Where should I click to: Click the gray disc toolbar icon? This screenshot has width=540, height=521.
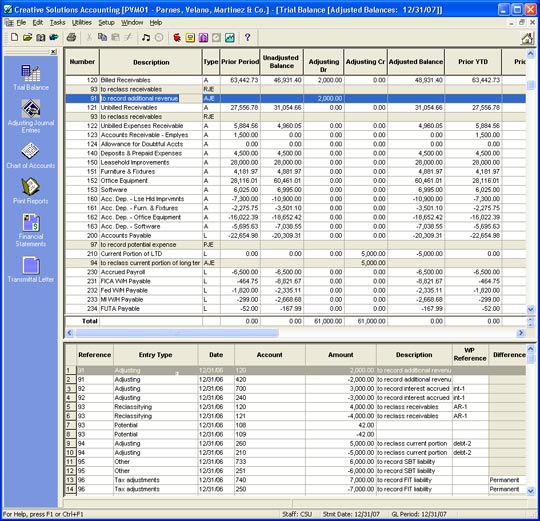pos(216,37)
